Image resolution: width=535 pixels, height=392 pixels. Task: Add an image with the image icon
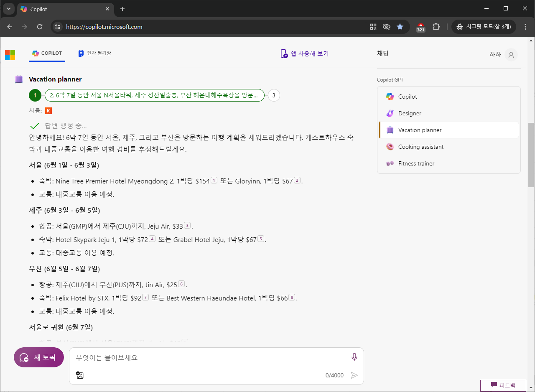(x=80, y=375)
